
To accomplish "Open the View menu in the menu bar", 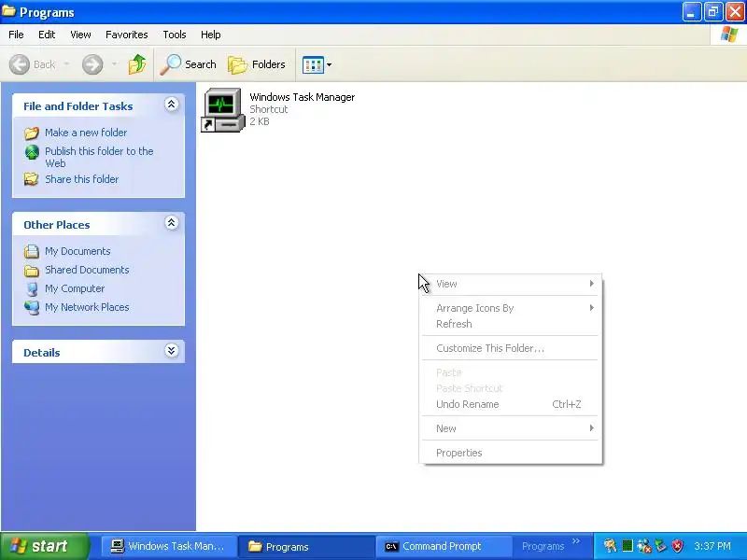I will pyautogui.click(x=80, y=35).
